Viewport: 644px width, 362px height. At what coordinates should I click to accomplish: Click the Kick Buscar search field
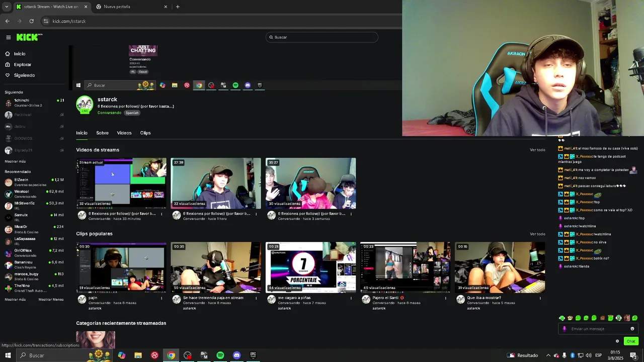(x=322, y=37)
